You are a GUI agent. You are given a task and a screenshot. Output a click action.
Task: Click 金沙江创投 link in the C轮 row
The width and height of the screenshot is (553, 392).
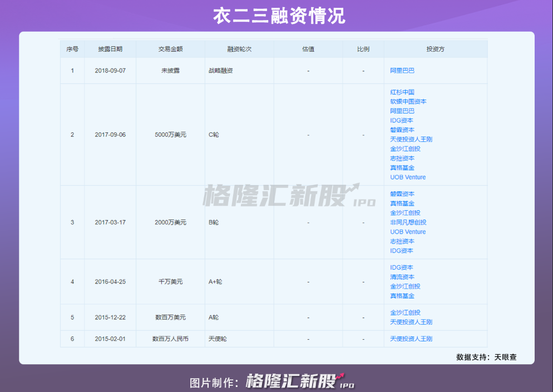coord(405,149)
